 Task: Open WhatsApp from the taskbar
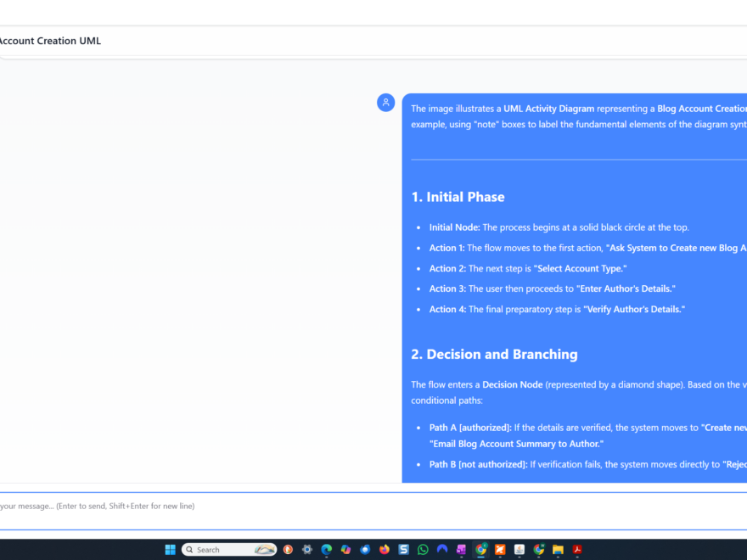(423, 550)
